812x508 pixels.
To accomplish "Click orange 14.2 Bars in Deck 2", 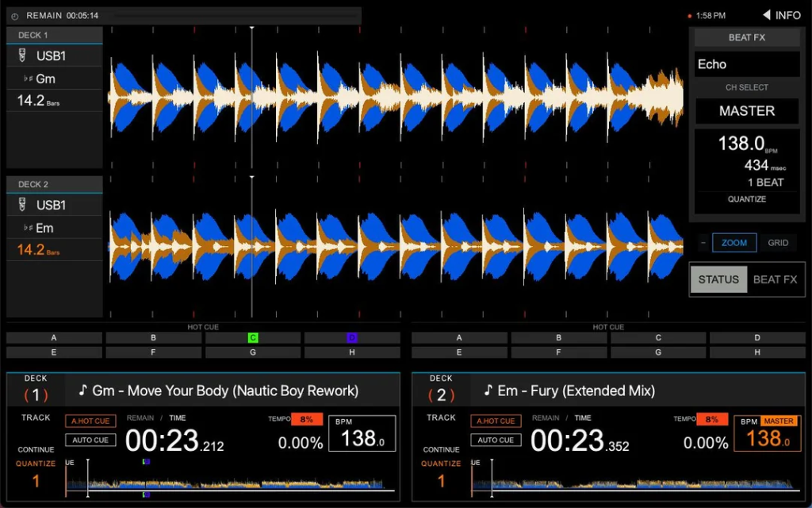I will pyautogui.click(x=38, y=250).
